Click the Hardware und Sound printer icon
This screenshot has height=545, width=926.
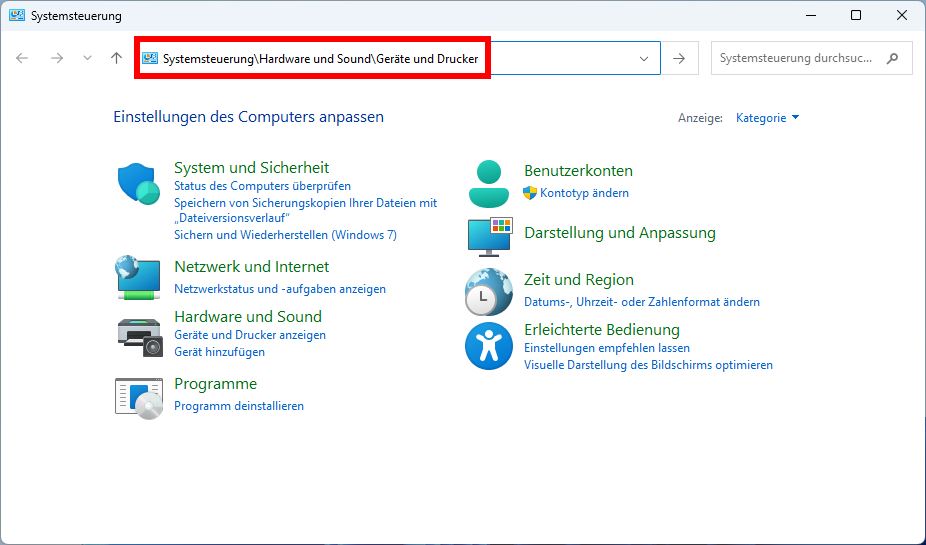pyautogui.click(x=139, y=337)
